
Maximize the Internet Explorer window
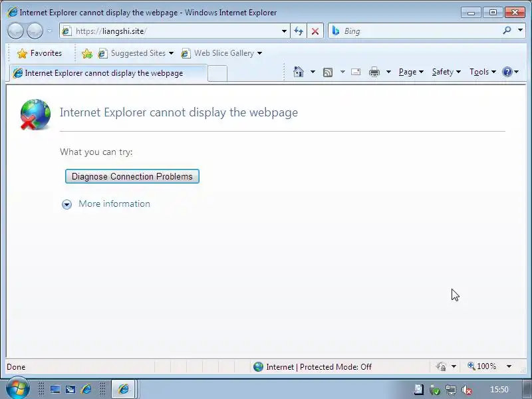click(x=493, y=13)
